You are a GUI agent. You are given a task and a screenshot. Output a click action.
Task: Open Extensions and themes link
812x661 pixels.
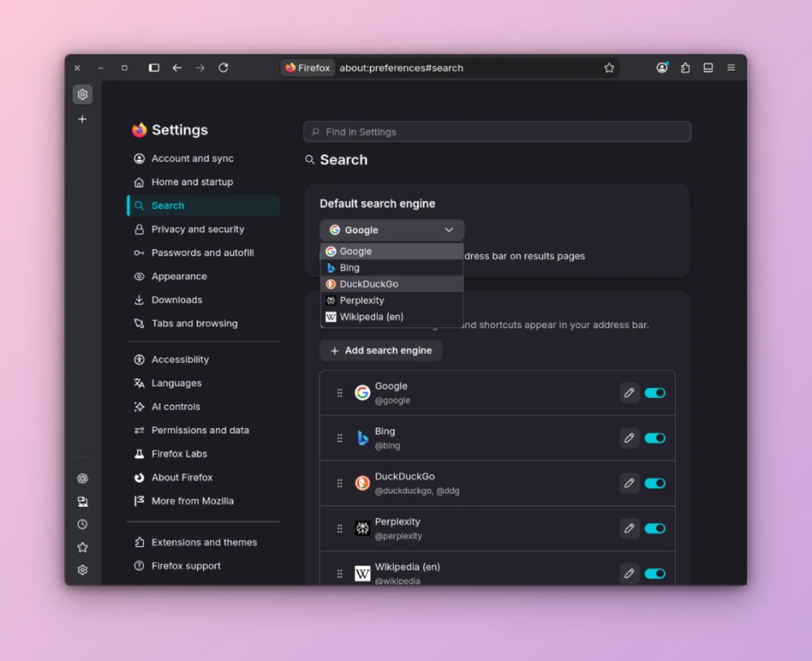[203, 542]
